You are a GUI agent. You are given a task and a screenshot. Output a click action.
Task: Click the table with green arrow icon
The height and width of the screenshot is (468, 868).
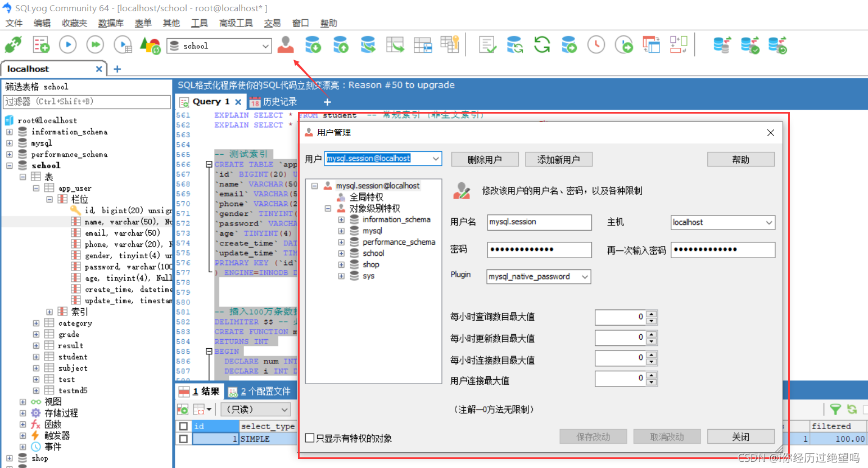[395, 44]
